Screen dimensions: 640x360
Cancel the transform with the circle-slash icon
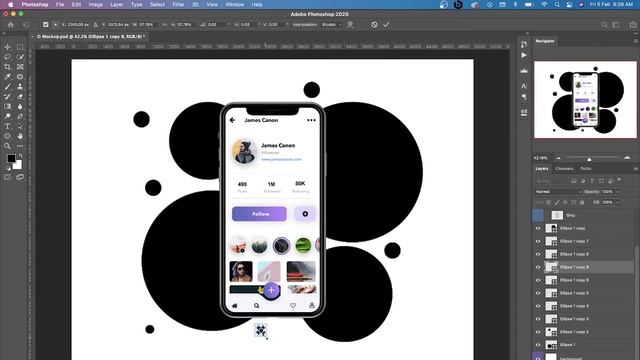pyautogui.click(x=374, y=24)
